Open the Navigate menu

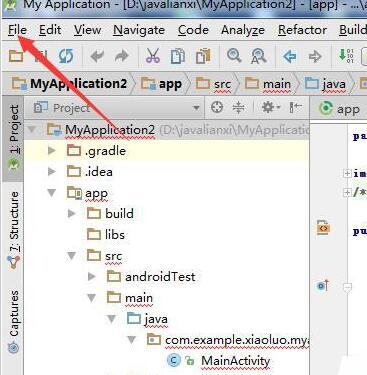pyautogui.click(x=139, y=30)
